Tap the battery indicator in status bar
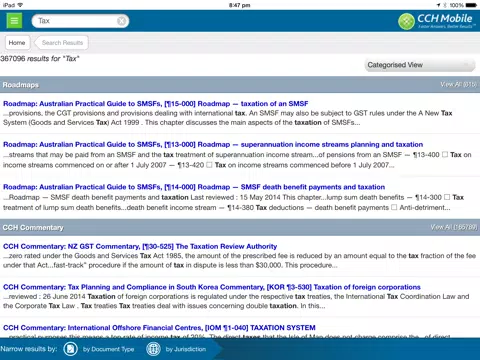Screen dimensions: 480x360 pyautogui.click(x=471, y=5)
